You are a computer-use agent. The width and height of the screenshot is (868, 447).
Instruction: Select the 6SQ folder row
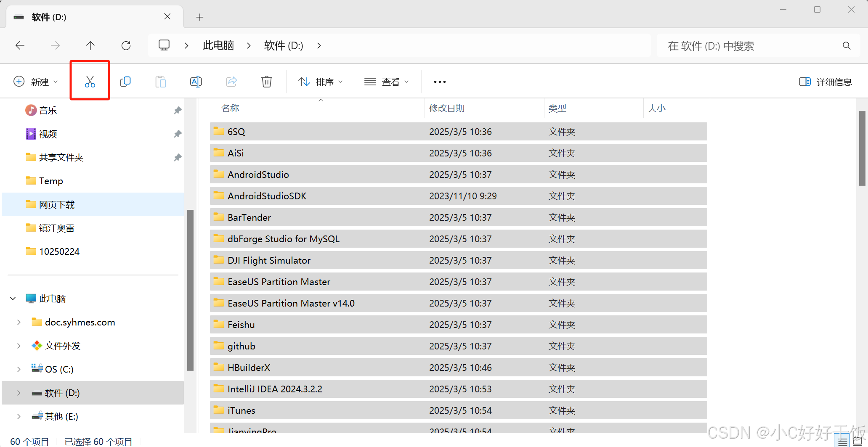click(x=458, y=132)
